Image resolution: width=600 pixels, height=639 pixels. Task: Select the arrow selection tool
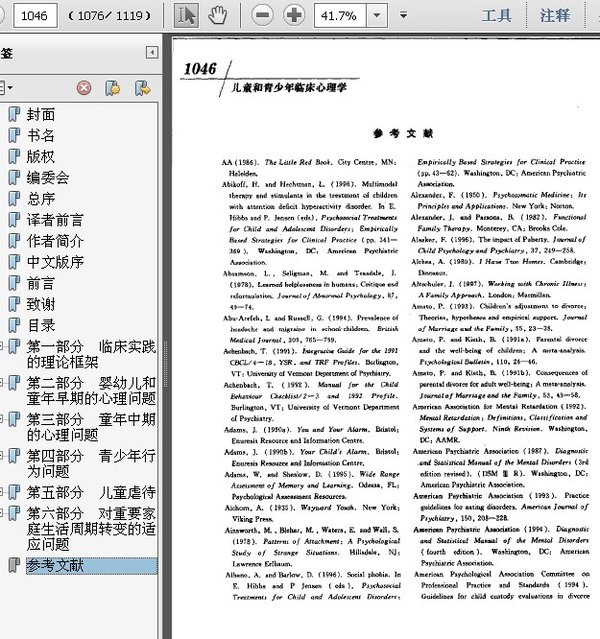click(186, 15)
